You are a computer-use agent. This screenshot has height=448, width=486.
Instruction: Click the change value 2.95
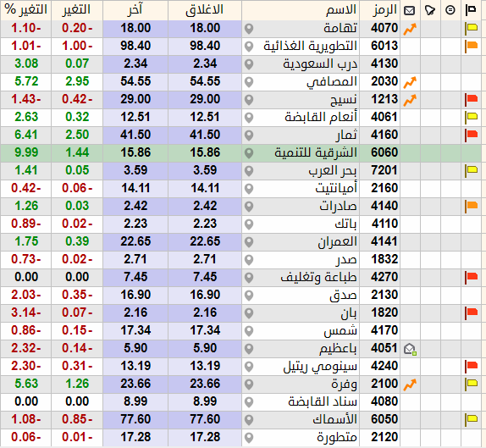77,81
